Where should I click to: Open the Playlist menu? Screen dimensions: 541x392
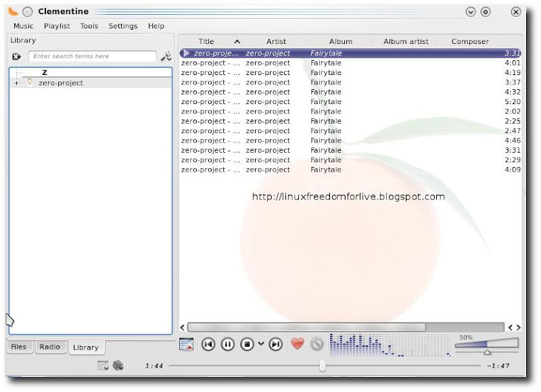[x=57, y=26]
